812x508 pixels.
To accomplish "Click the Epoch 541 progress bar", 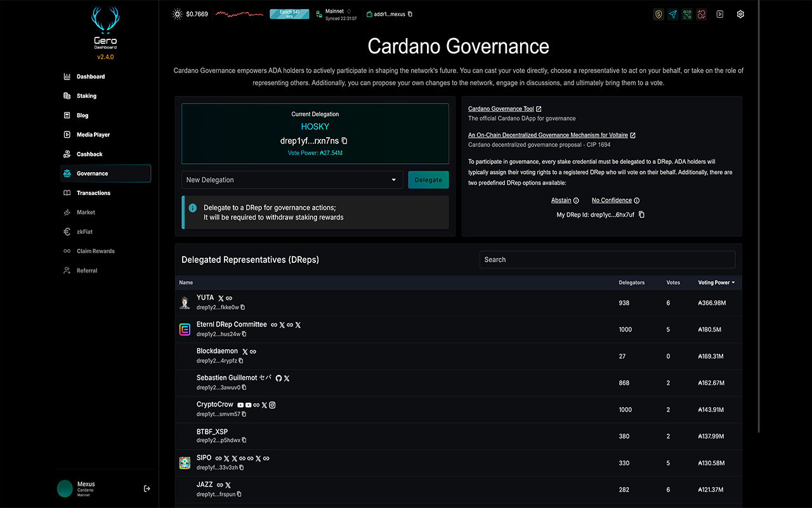I will (x=289, y=14).
